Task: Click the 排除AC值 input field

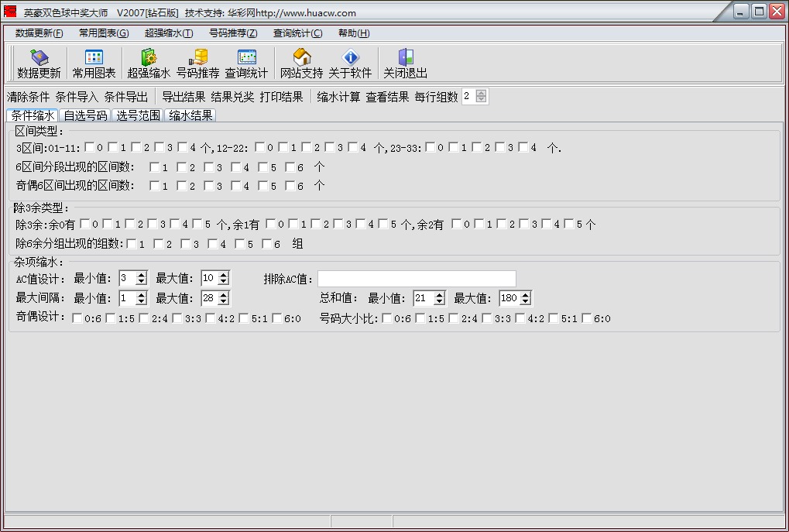Action: tap(417, 279)
